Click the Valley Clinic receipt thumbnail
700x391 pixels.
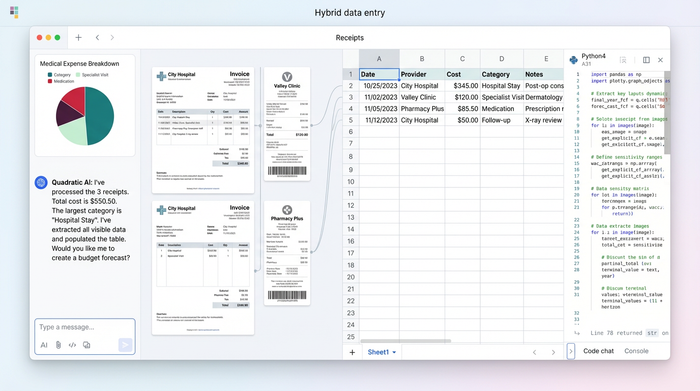tap(287, 124)
